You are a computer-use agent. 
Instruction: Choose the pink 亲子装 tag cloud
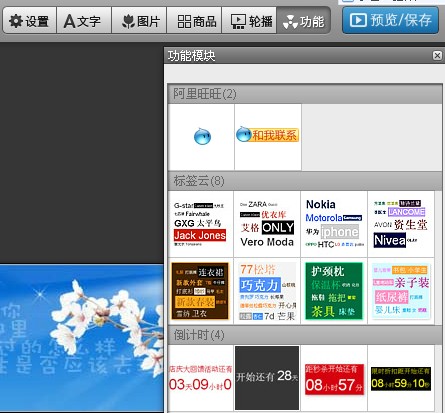point(401,291)
